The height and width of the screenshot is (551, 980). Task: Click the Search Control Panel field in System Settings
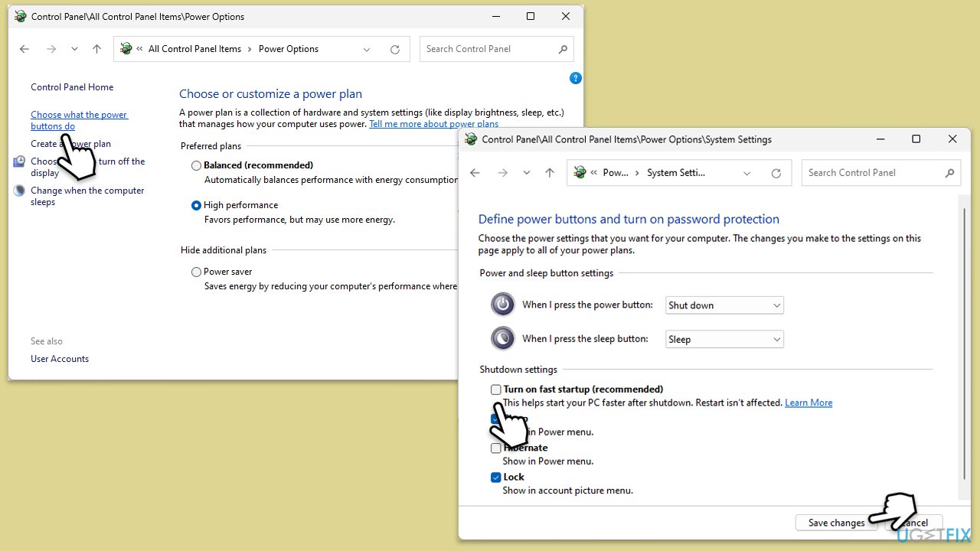[873, 173]
